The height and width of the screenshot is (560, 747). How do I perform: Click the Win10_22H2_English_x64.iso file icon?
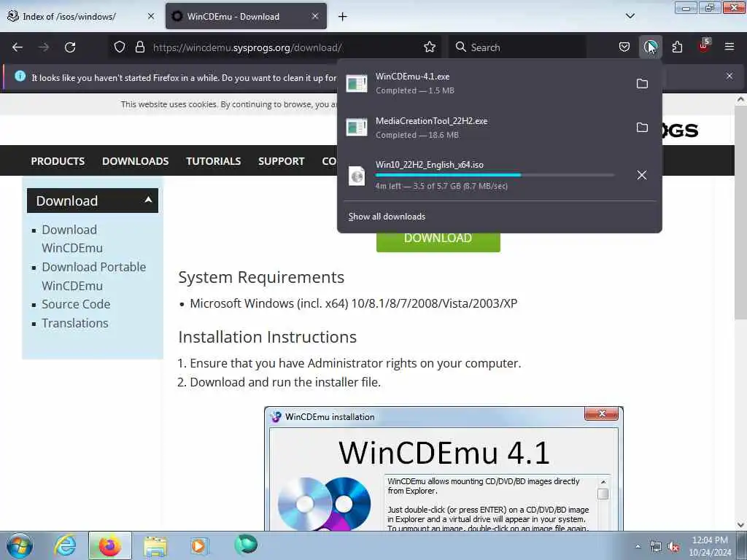[356, 176]
